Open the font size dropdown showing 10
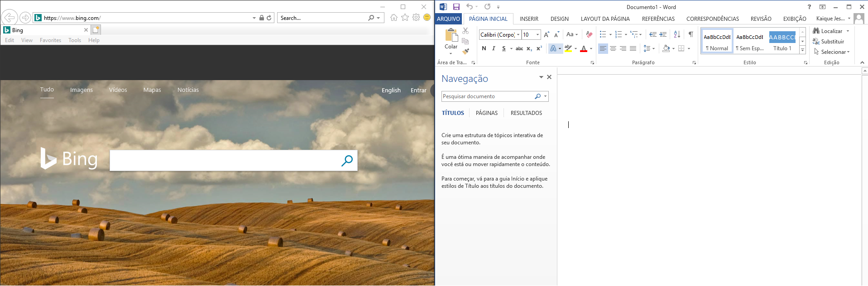The height and width of the screenshot is (286, 868). (537, 35)
